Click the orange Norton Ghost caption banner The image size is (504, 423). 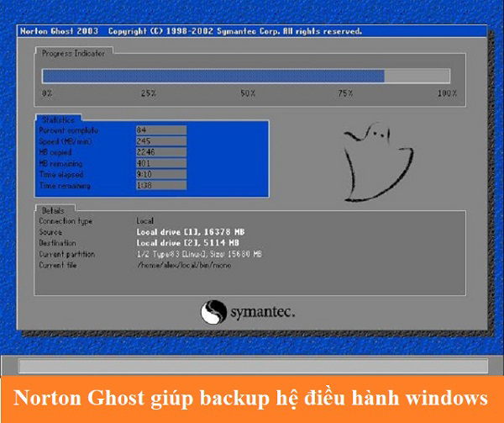click(252, 399)
